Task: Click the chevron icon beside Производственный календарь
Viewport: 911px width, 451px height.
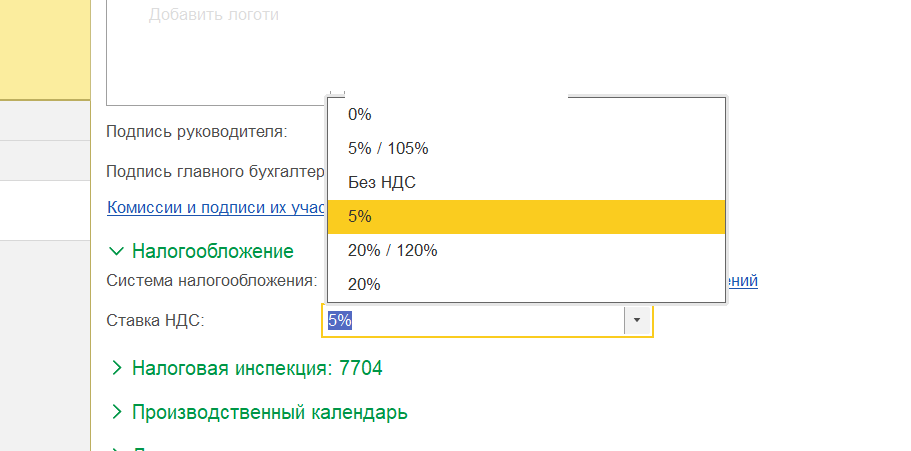Action: point(117,412)
